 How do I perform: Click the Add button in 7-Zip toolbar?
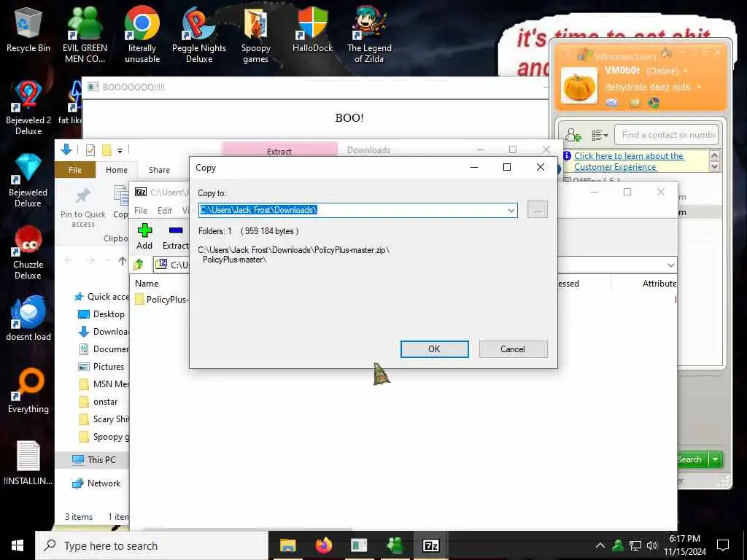pos(144,237)
